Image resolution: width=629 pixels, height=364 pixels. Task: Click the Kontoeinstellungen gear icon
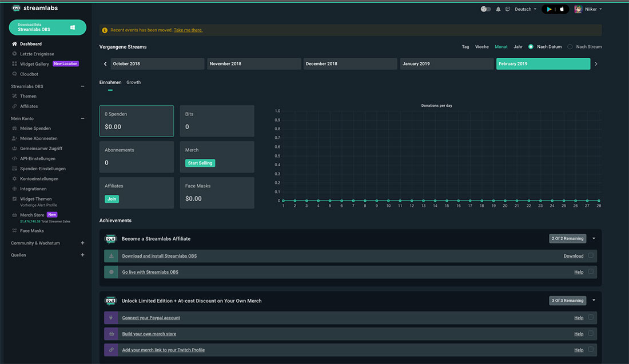coord(14,179)
